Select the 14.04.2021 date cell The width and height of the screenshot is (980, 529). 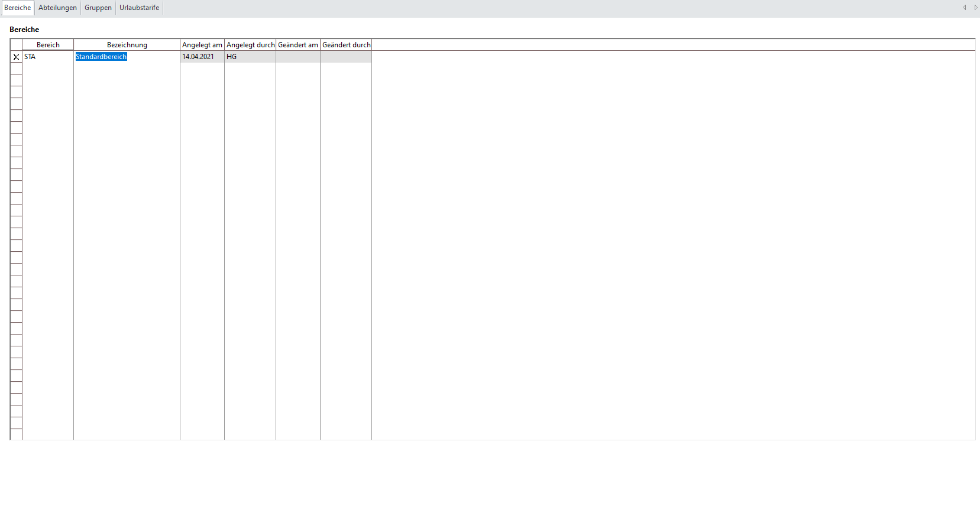click(202, 57)
